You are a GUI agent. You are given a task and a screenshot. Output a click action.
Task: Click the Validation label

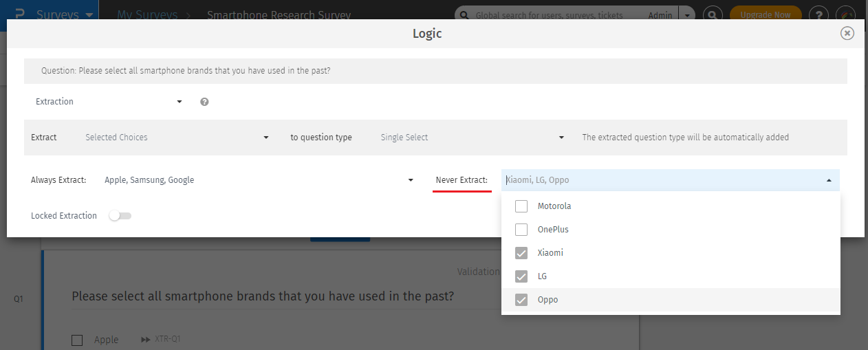click(x=478, y=272)
